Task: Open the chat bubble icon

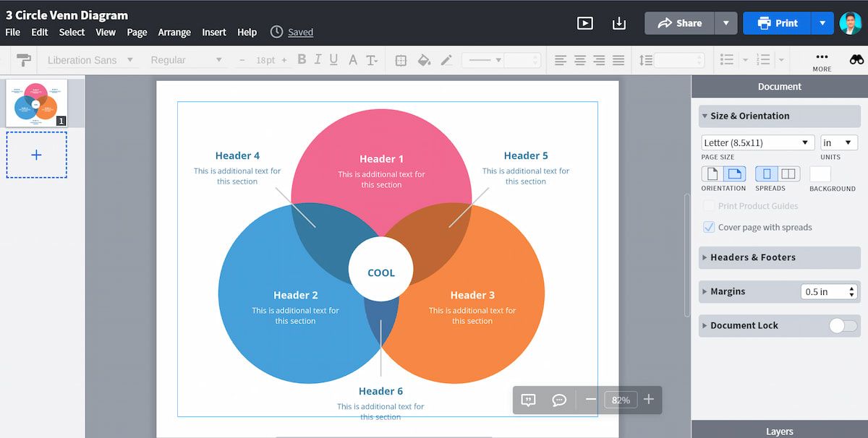Action: click(x=559, y=400)
